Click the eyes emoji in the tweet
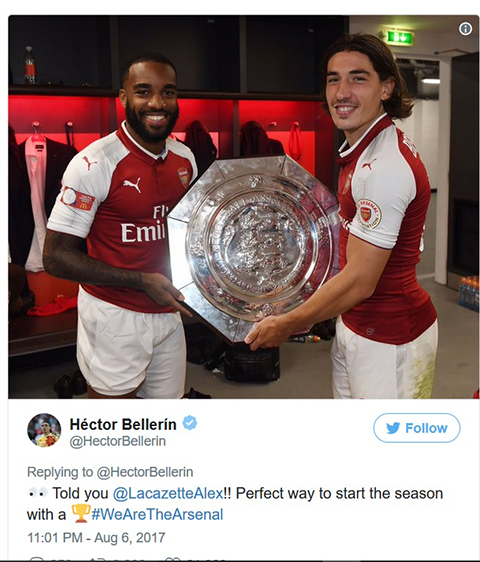The image size is (480, 562). pyautogui.click(x=38, y=493)
